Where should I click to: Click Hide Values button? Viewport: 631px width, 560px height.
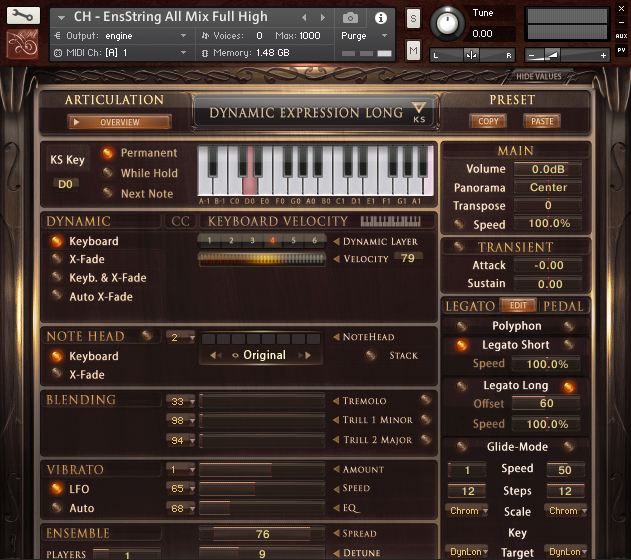point(538,76)
